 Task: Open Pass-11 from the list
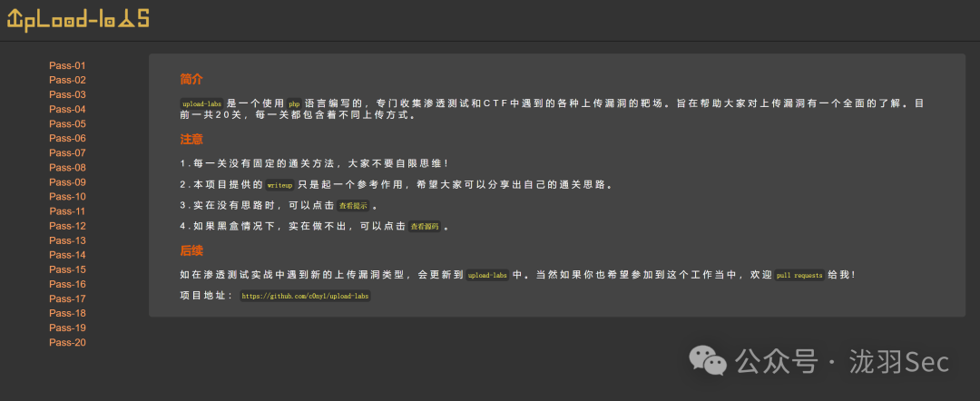[67, 211]
